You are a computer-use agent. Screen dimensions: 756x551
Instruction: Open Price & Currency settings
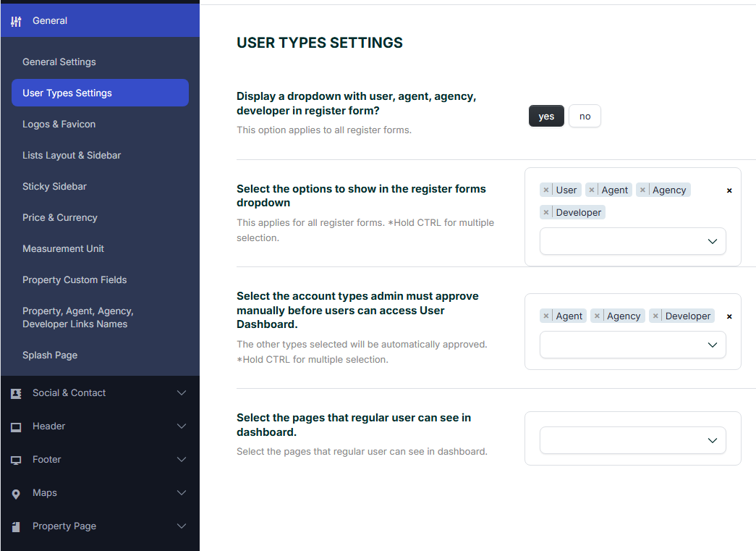click(x=60, y=218)
